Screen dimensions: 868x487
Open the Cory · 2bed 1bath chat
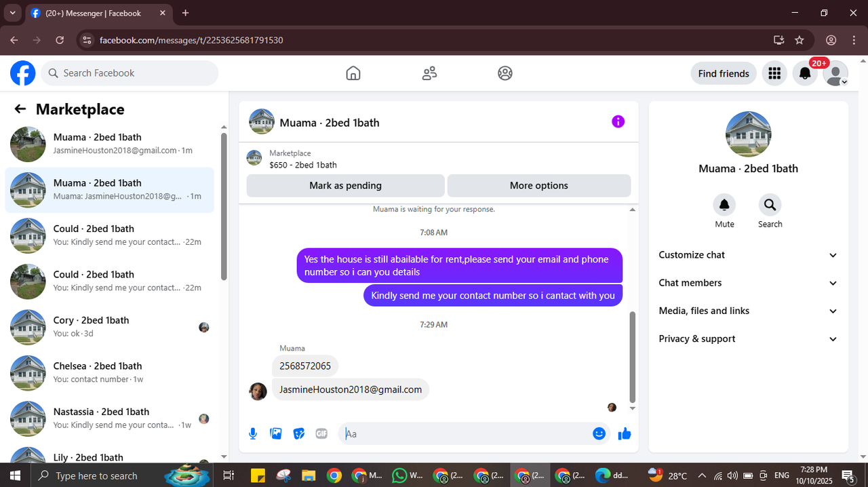110,327
